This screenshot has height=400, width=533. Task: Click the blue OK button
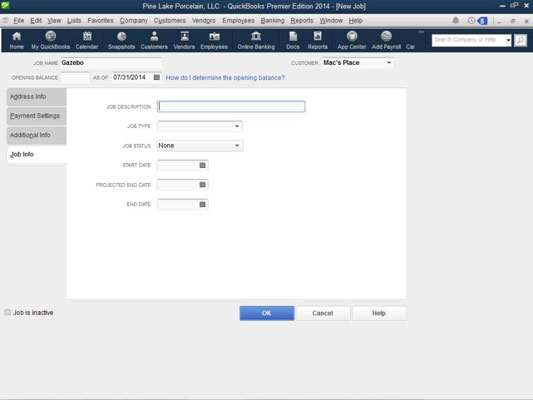(267, 313)
